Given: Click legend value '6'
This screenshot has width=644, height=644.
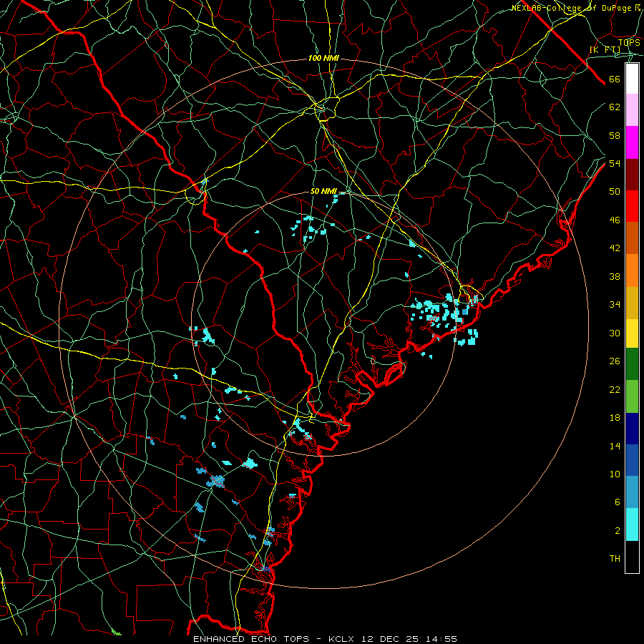Looking at the screenshot, I should [618, 502].
